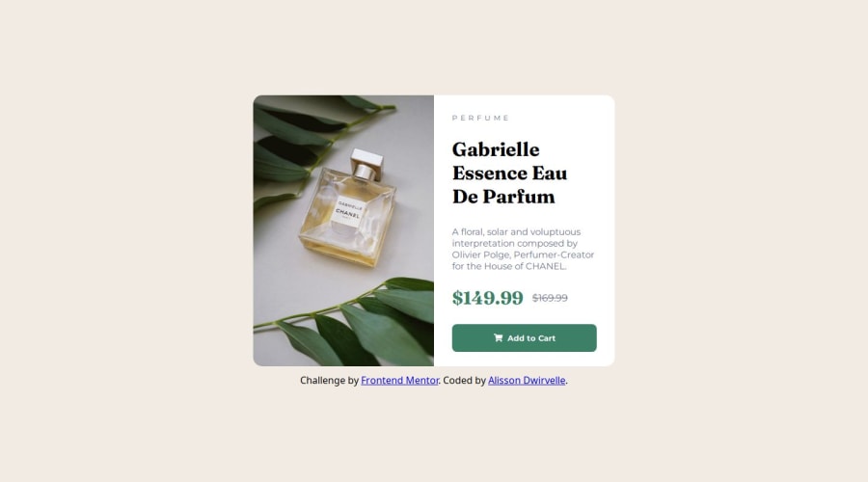Open the Frontend Mentor link
Viewport: 868px width, 482px height.
coord(399,380)
